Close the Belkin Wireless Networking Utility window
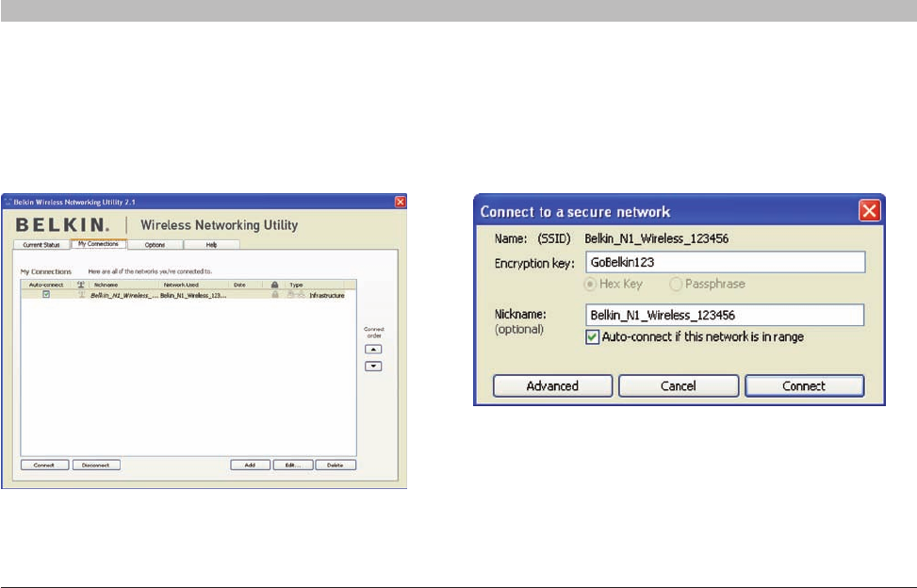Screen dimensions: 917x588 tap(401, 202)
